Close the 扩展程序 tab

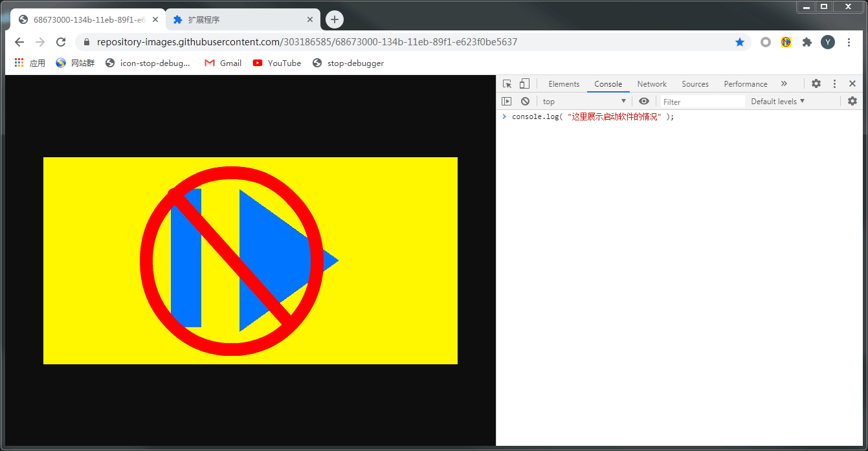tap(310, 19)
